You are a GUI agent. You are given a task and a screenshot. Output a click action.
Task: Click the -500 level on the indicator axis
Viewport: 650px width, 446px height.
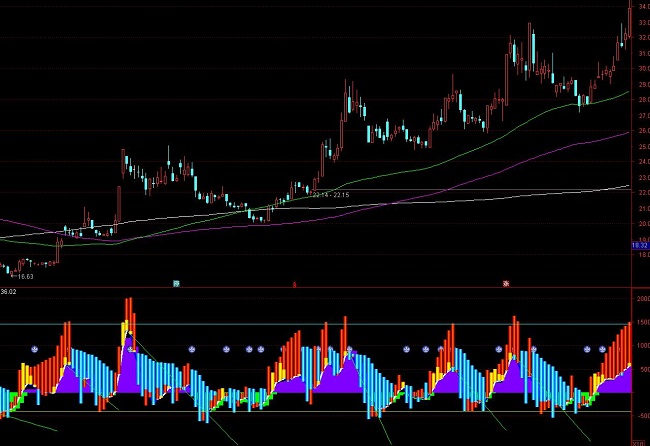pos(641,415)
